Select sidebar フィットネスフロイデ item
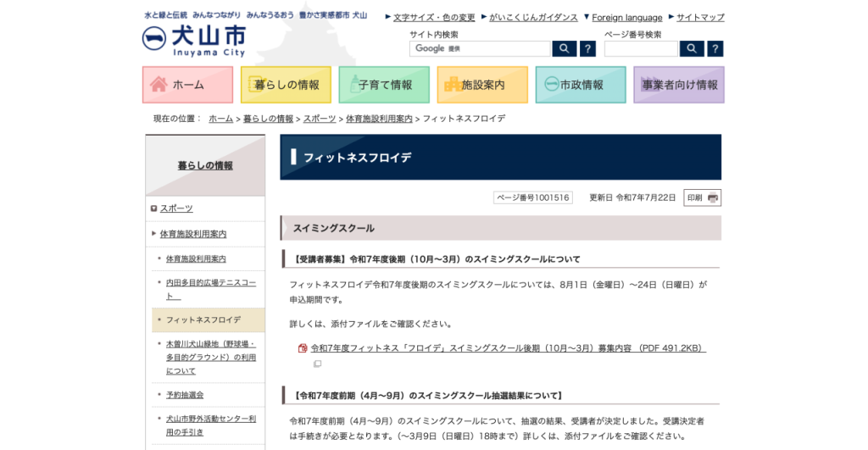Image resolution: width=868 pixels, height=450 pixels. click(209, 320)
